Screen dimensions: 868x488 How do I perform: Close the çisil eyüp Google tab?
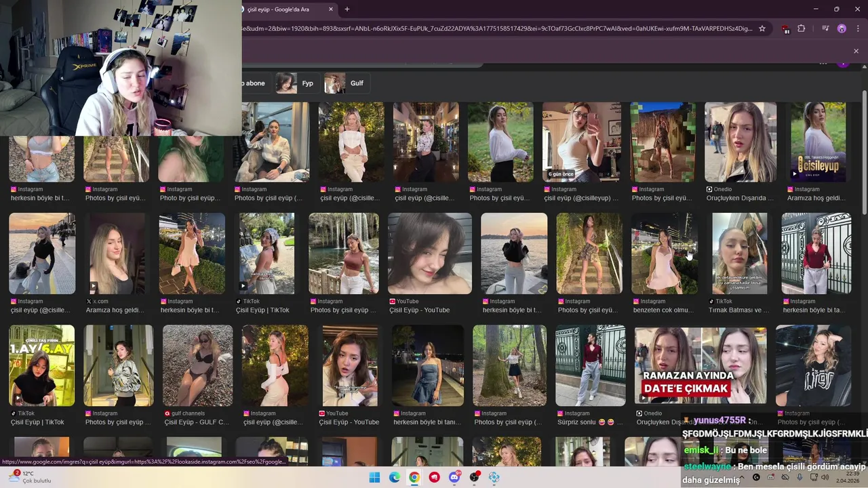pyautogui.click(x=331, y=9)
